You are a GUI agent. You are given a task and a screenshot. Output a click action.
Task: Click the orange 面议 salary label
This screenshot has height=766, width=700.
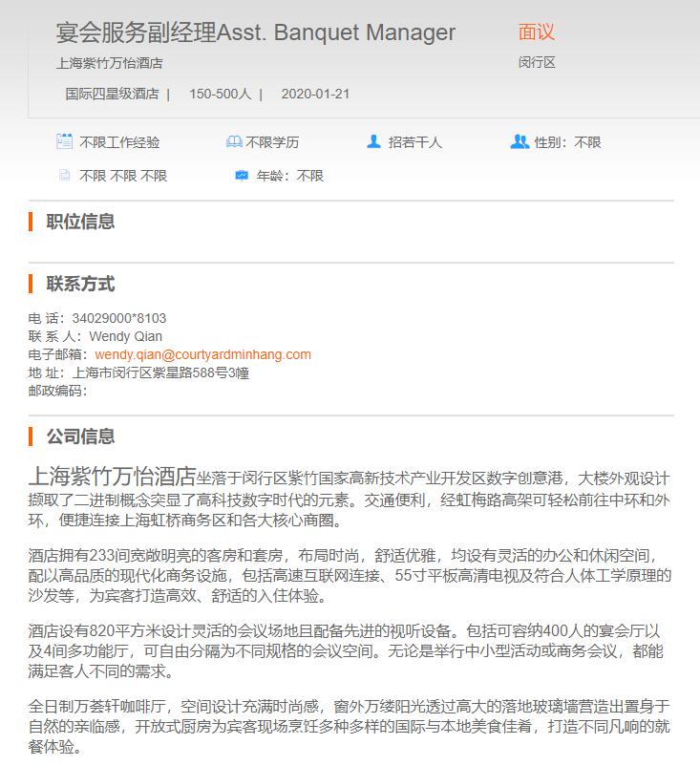[537, 32]
